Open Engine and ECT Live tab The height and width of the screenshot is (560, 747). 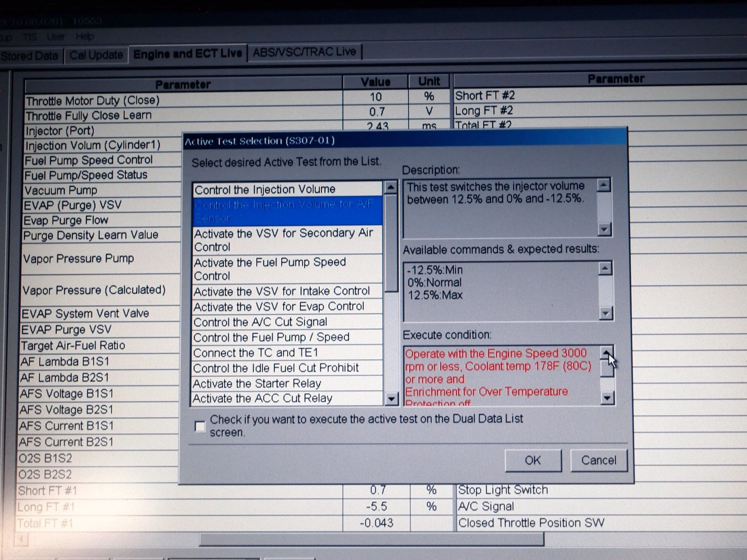click(188, 54)
